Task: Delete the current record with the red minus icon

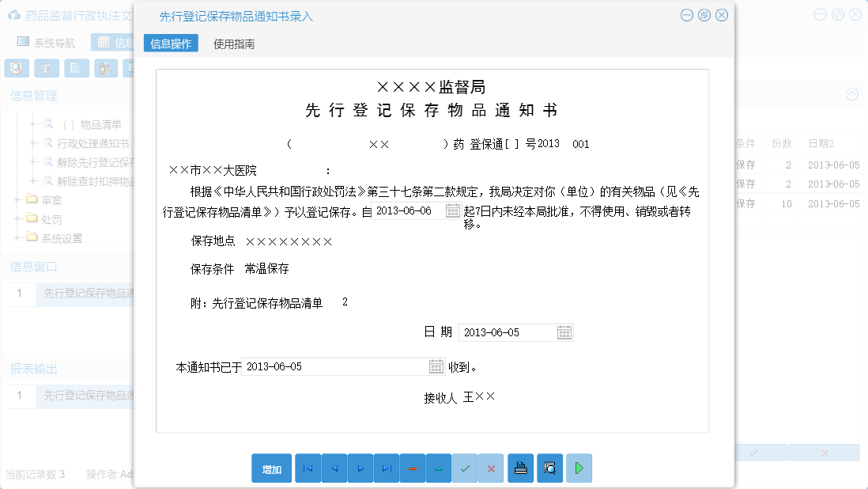Action: [x=412, y=468]
